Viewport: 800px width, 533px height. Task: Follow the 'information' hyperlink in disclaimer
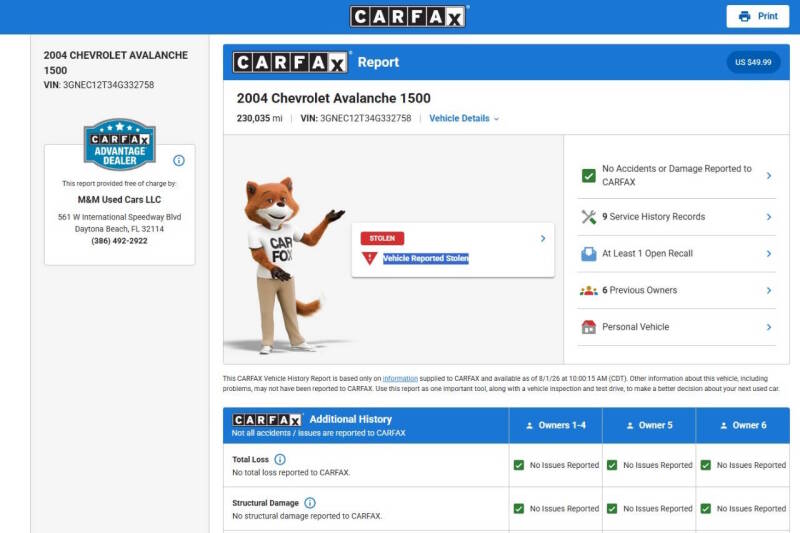click(400, 378)
